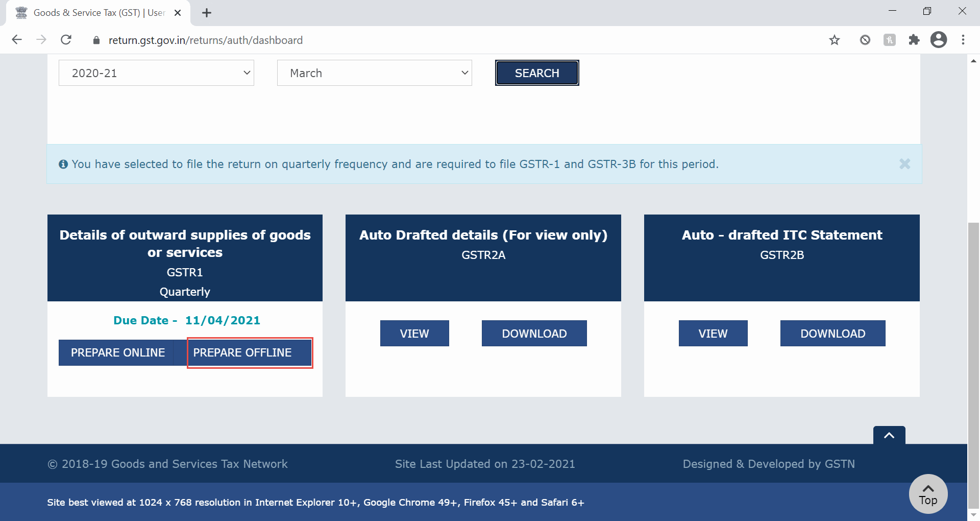
Task: Go back to the previous page
Action: pos(17,40)
